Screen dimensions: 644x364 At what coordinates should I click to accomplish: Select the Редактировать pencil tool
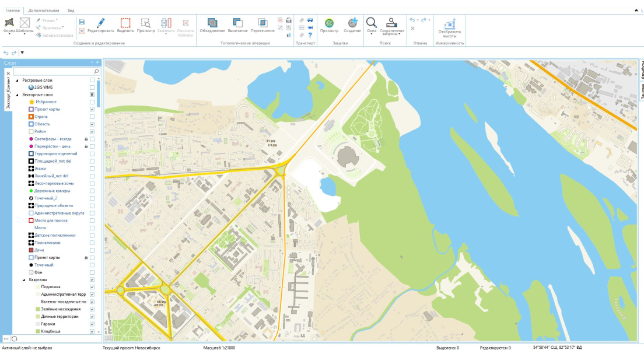pyautogui.click(x=100, y=25)
